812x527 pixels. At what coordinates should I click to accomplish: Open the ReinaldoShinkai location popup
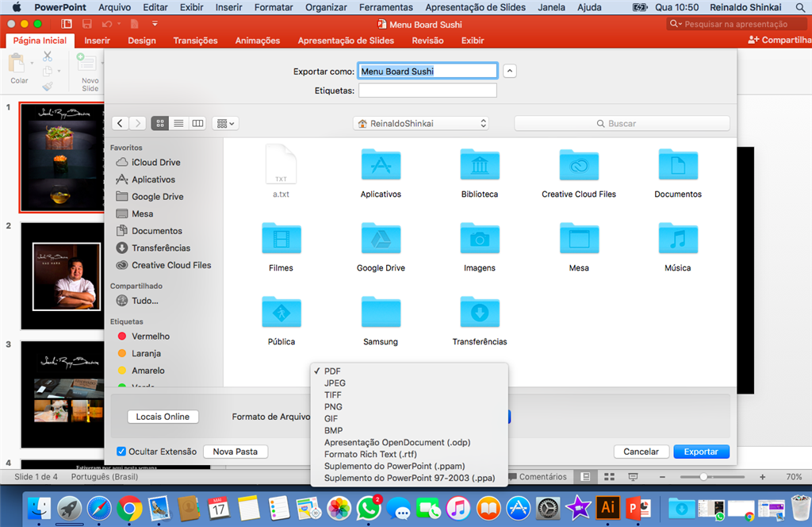pos(421,123)
